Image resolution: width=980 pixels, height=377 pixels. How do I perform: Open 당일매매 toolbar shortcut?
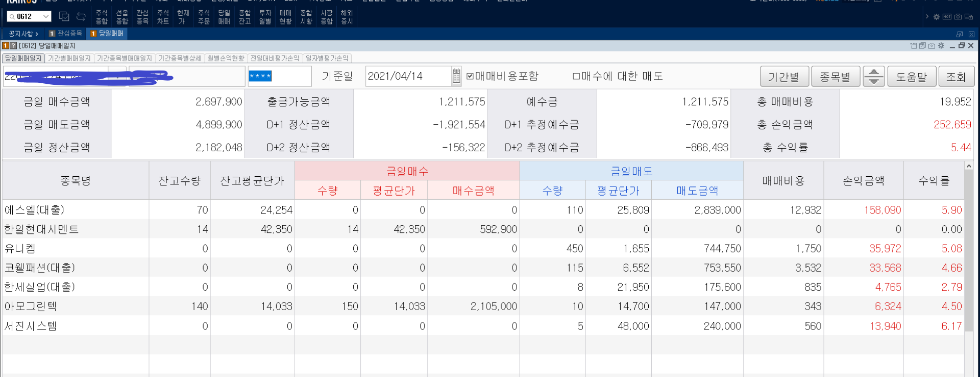(x=224, y=17)
